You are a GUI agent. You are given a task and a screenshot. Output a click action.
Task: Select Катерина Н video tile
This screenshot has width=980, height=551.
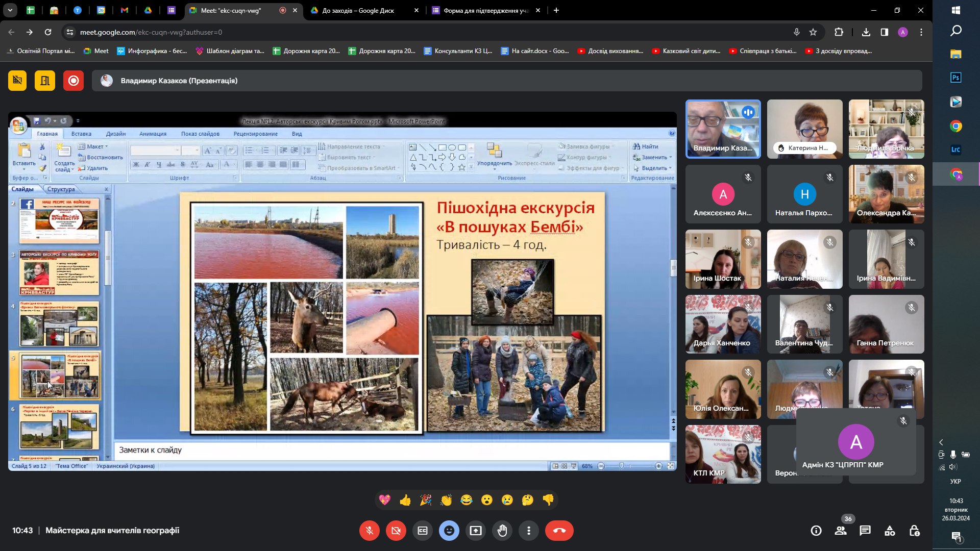pyautogui.click(x=804, y=129)
